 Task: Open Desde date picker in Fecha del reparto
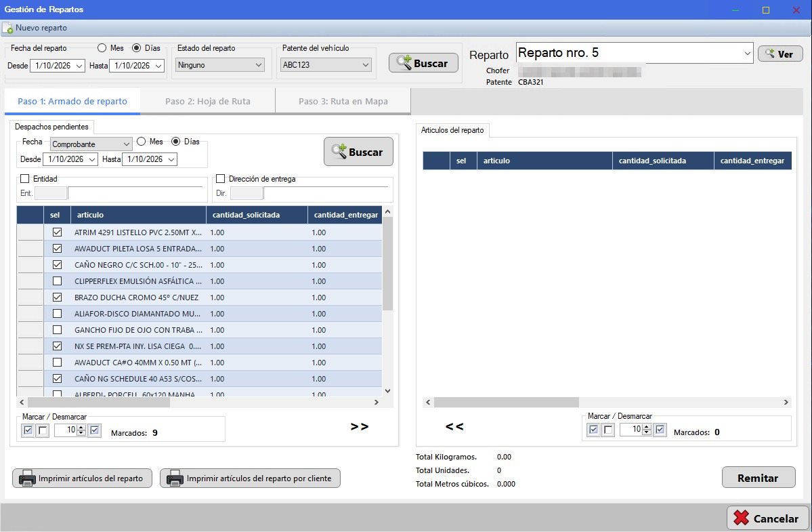coord(79,66)
